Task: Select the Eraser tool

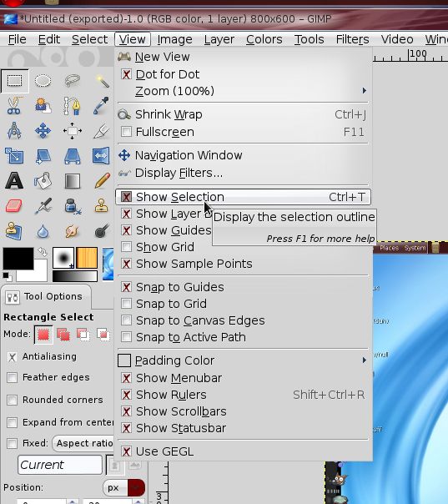Action: tap(14, 206)
